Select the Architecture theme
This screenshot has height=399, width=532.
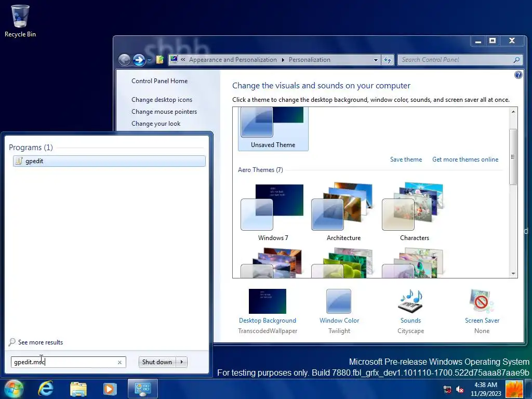pos(344,212)
